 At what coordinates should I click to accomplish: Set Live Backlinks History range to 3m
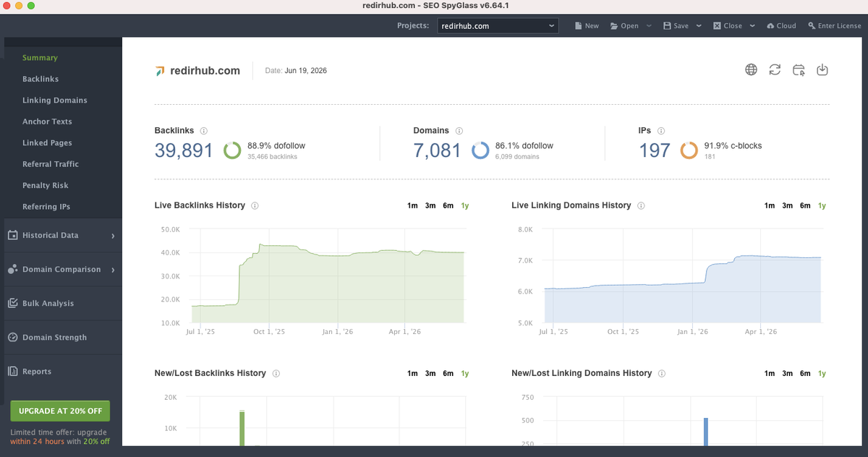pyautogui.click(x=430, y=205)
